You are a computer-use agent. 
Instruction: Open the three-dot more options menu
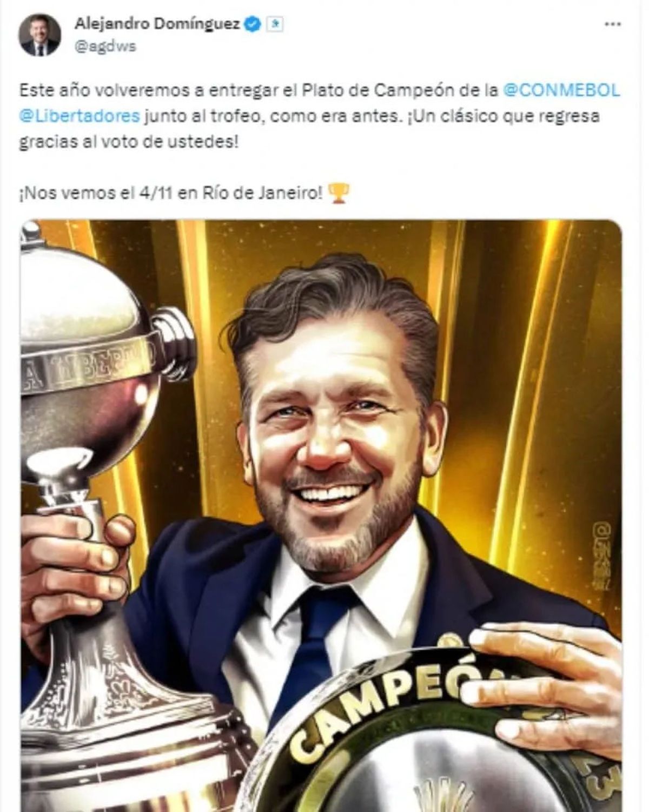coord(612,24)
